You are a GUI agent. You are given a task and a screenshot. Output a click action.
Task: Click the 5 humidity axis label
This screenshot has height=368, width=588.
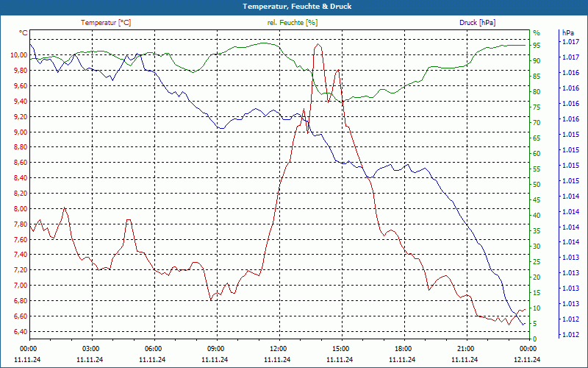pos(535,324)
